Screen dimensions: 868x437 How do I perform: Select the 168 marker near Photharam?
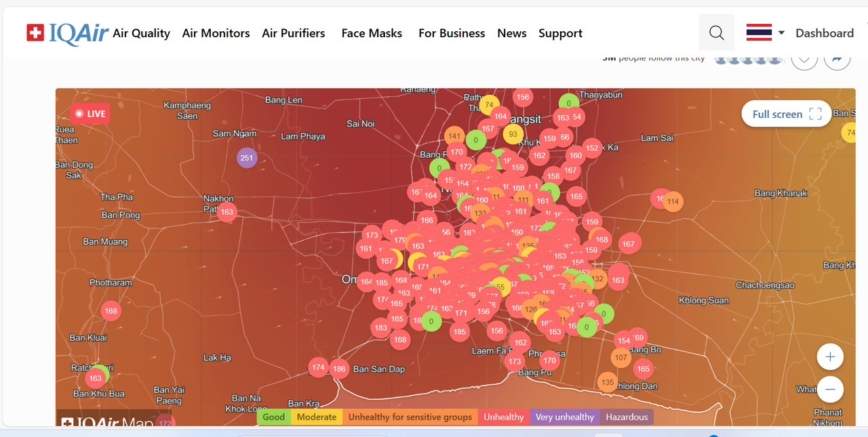click(111, 311)
